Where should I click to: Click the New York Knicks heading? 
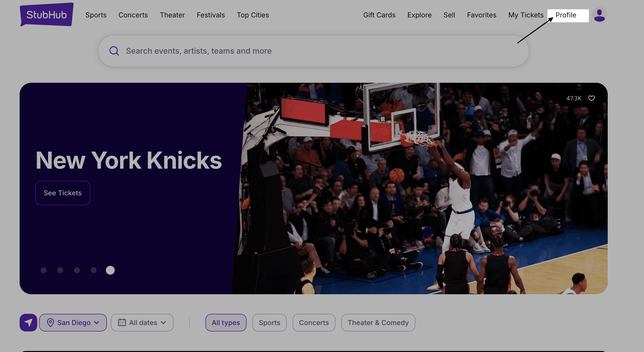(x=129, y=160)
